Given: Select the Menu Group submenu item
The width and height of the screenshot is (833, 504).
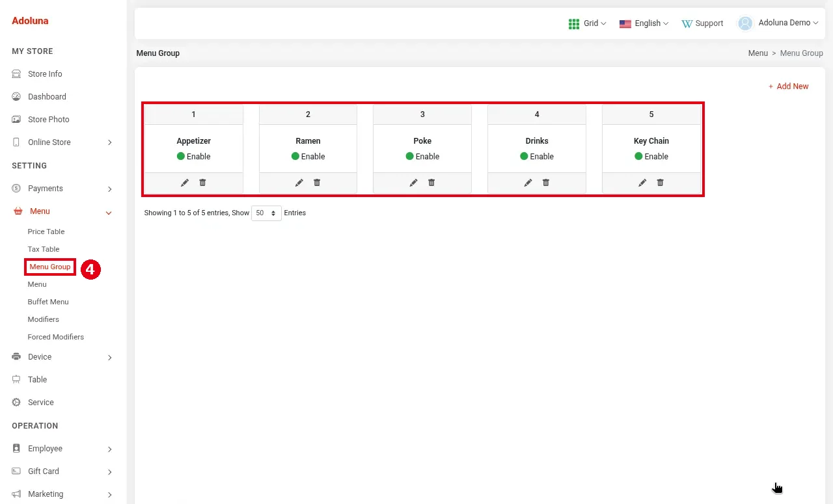Looking at the screenshot, I should (x=50, y=267).
